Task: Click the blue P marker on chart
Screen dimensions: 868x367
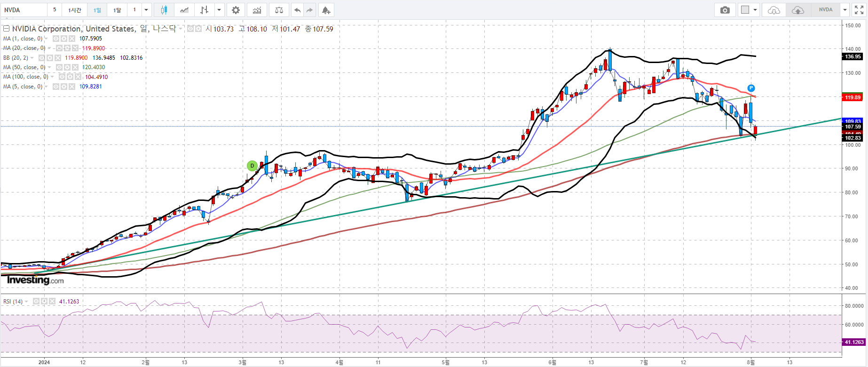Action: [751, 88]
